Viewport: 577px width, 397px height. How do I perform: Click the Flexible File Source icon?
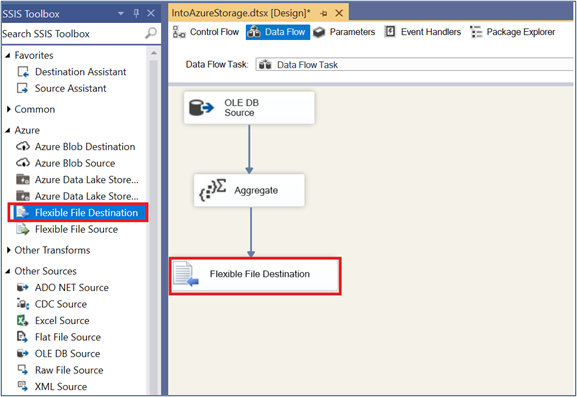23,229
